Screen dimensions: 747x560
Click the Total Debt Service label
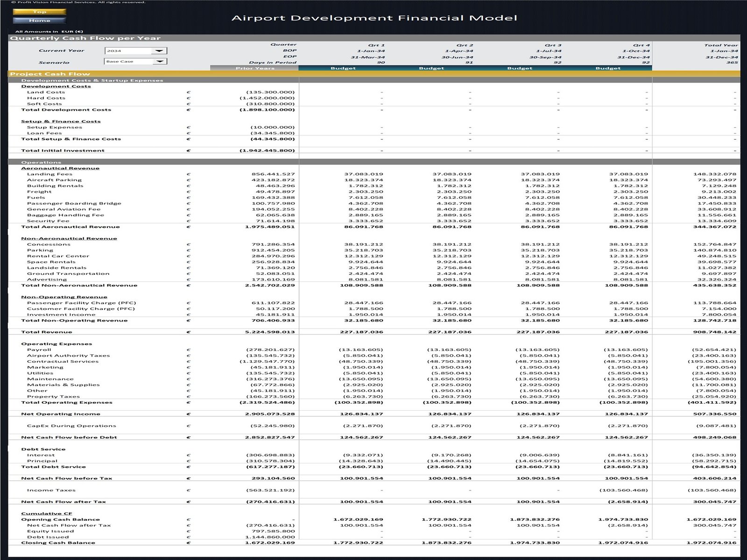click(x=53, y=467)
